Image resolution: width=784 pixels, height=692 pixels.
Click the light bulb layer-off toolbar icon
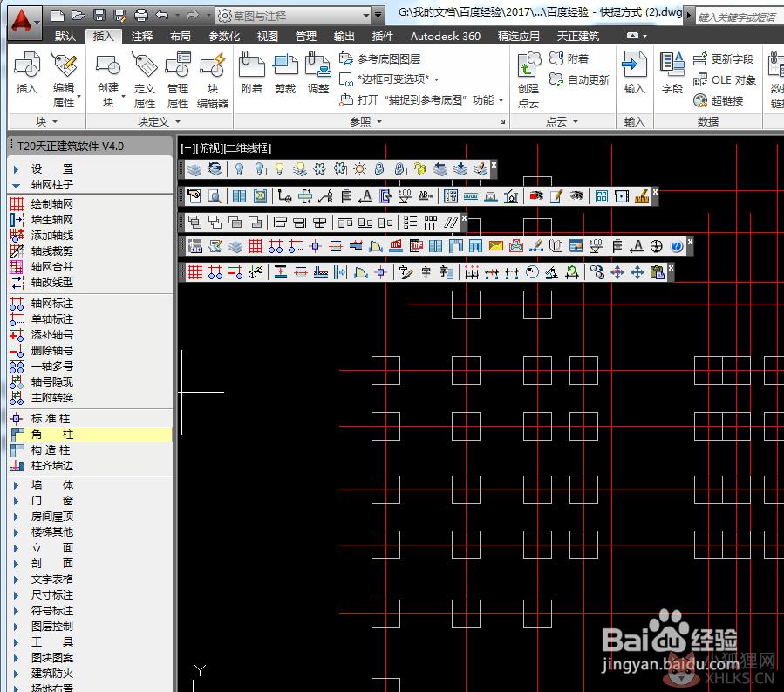pos(240,169)
